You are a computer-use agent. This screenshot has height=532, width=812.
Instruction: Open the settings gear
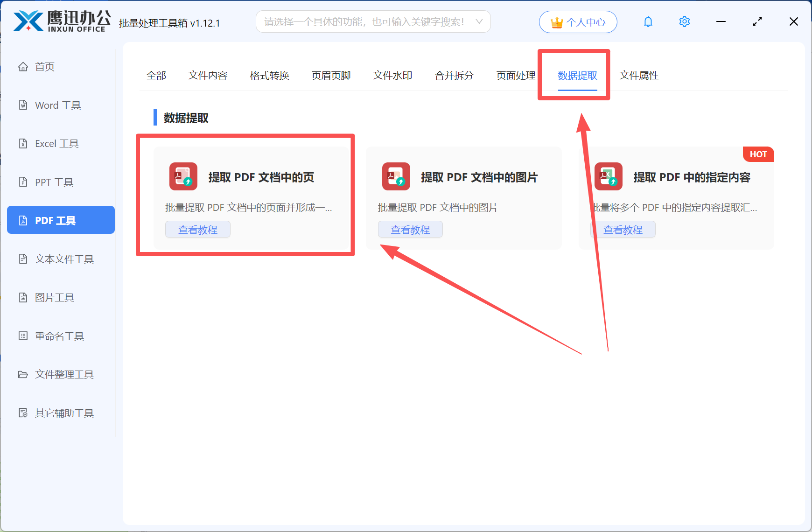[684, 21]
